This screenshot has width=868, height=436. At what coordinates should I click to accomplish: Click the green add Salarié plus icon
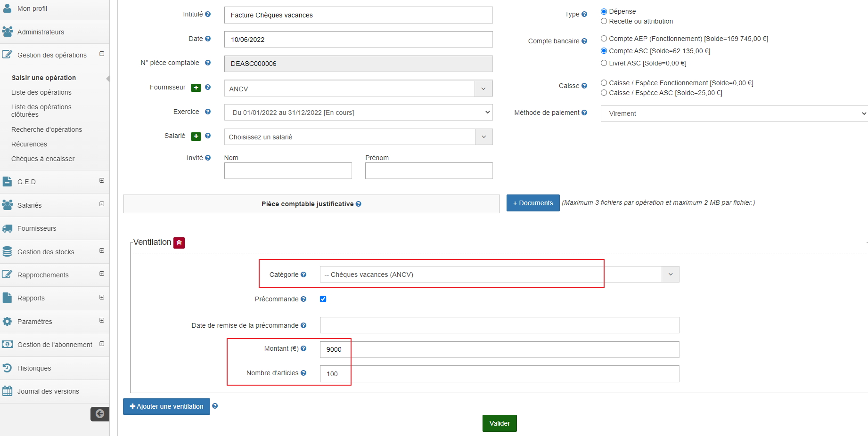[x=196, y=137]
